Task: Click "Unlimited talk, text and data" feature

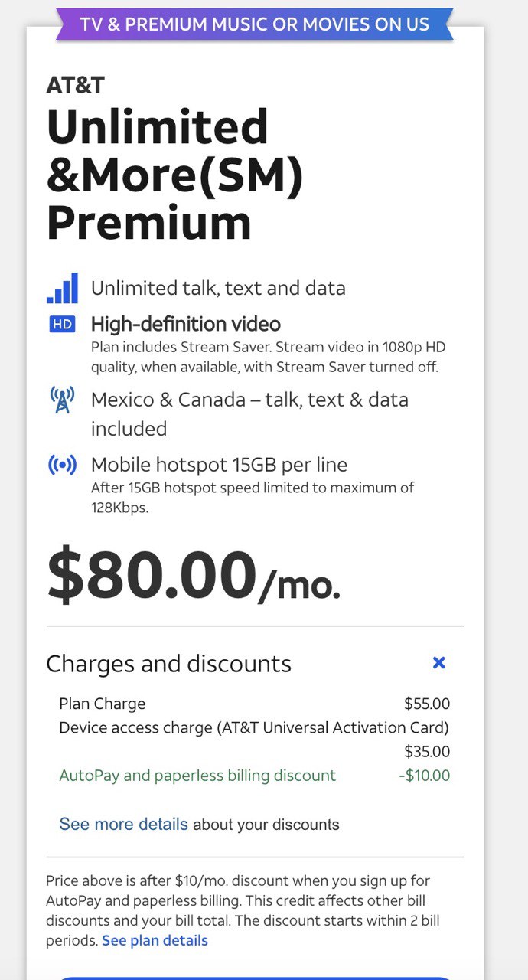Action: tap(218, 289)
